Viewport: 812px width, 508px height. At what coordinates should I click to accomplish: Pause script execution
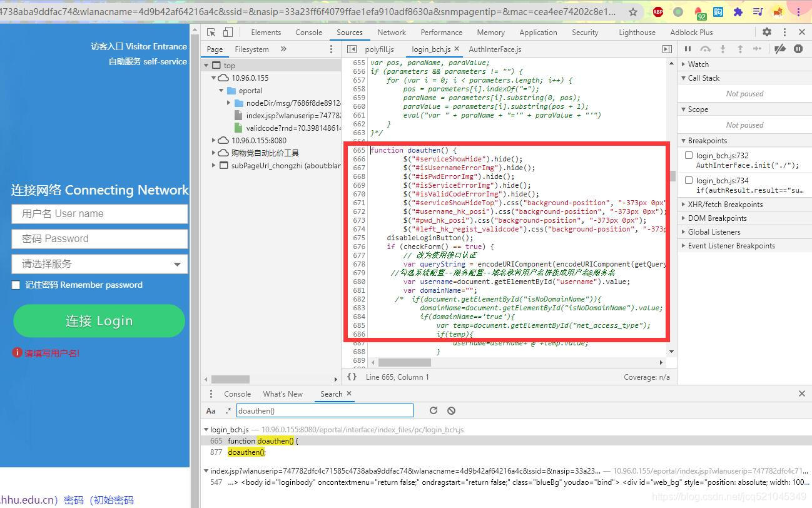688,49
